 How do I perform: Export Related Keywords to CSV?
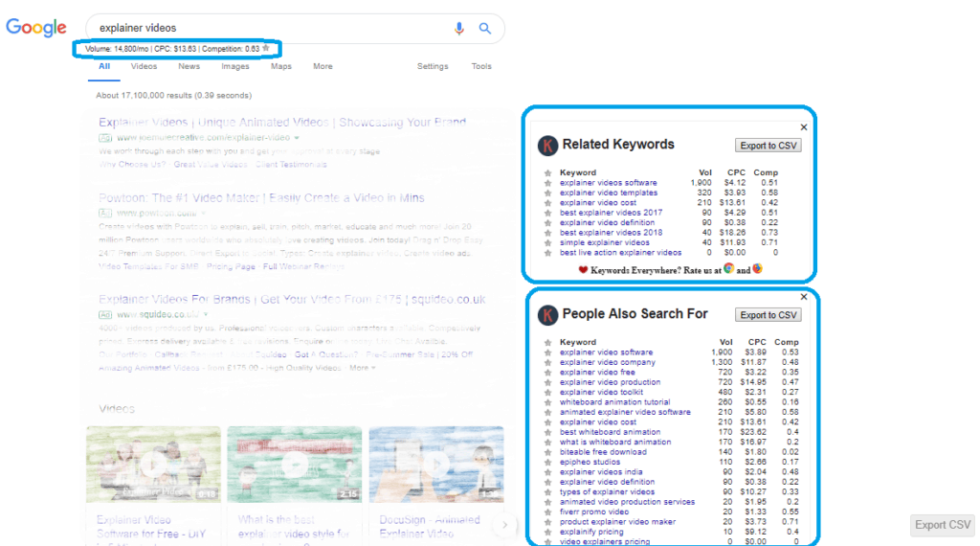point(768,146)
